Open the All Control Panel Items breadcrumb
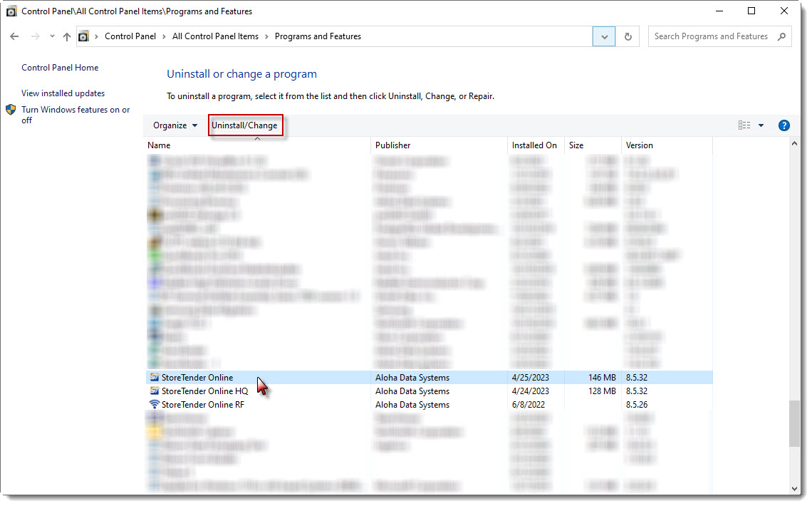This screenshot has height=506, width=812. pos(215,36)
